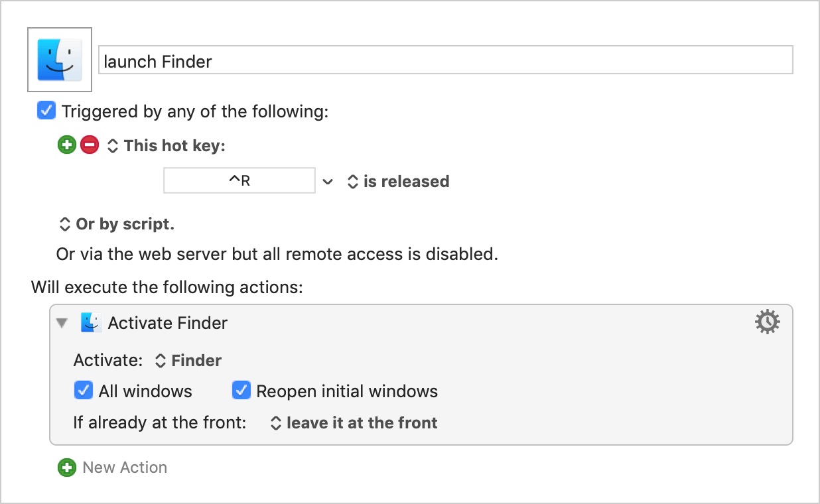Open the This hot key trigger type popup
This screenshot has height=504, width=820.
[x=167, y=146]
